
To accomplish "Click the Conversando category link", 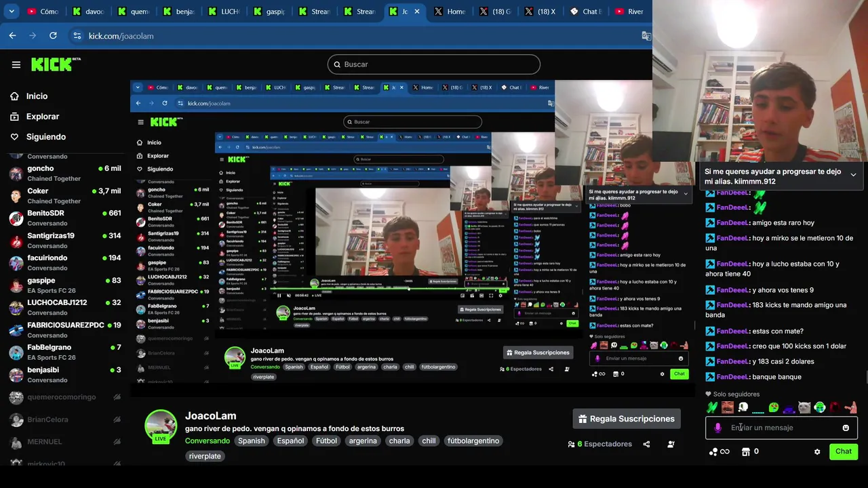I will click(208, 441).
